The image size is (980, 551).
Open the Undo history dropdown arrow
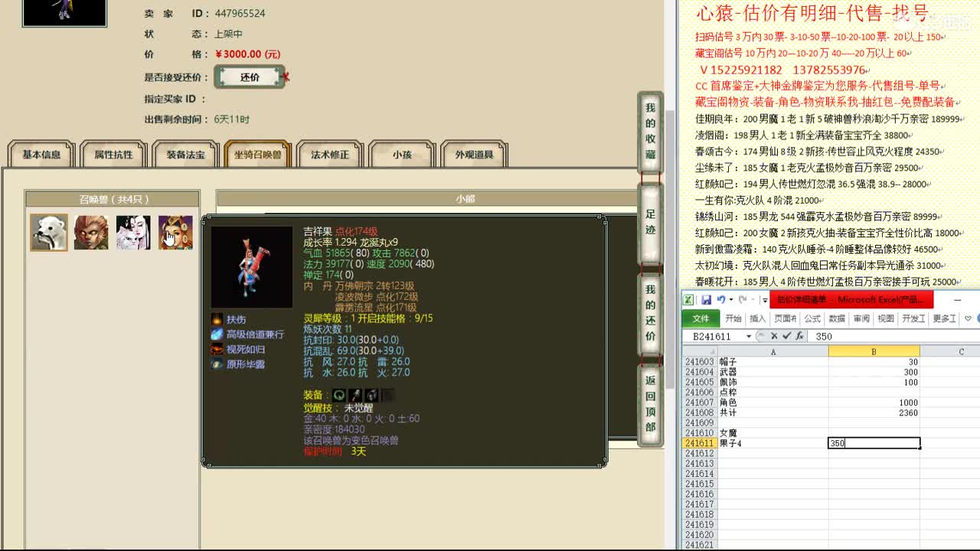pyautogui.click(x=730, y=300)
